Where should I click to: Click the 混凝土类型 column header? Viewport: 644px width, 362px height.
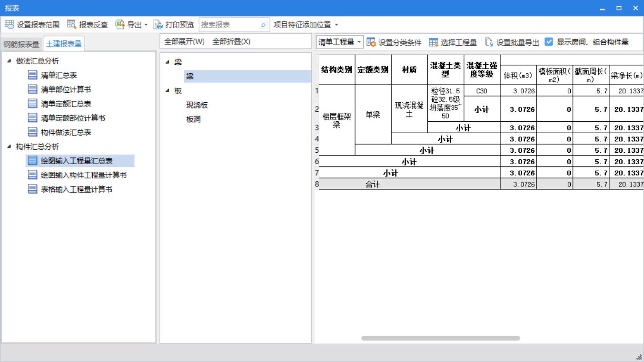point(446,69)
